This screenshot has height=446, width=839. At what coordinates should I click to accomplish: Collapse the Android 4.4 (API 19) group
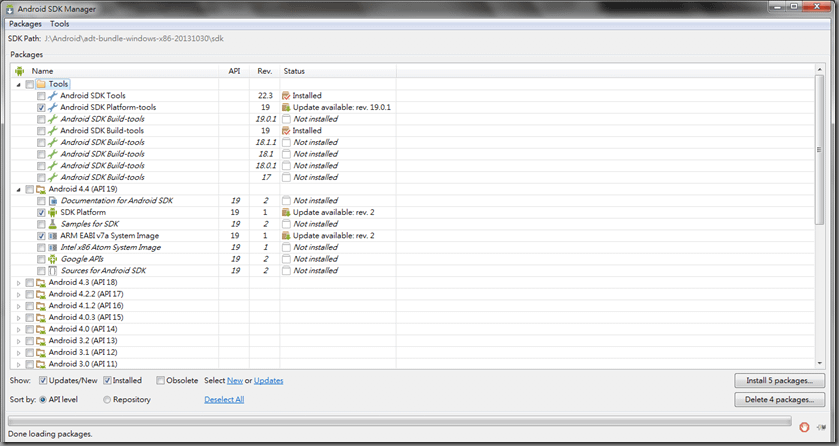(x=19, y=189)
